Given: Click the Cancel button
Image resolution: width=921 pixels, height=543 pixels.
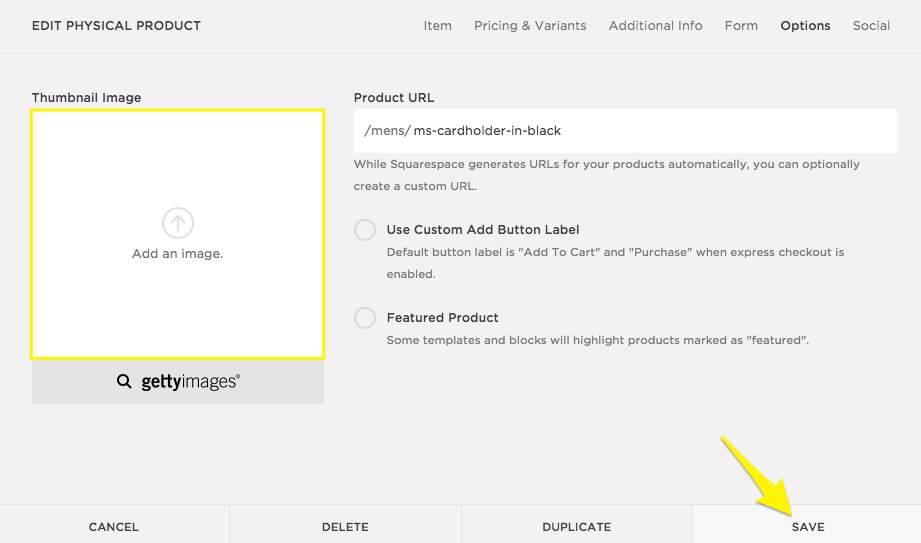Looking at the screenshot, I should (x=114, y=526).
